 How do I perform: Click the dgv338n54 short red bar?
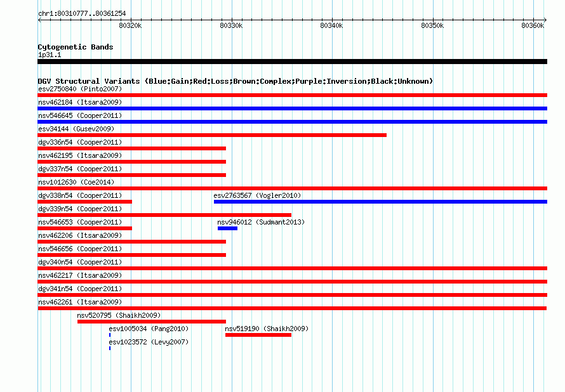click(x=84, y=202)
